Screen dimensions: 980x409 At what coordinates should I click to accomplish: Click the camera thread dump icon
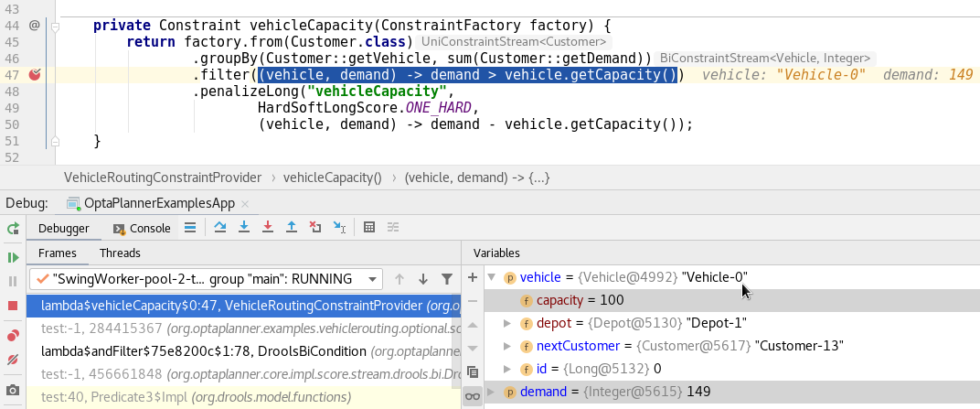(13, 391)
